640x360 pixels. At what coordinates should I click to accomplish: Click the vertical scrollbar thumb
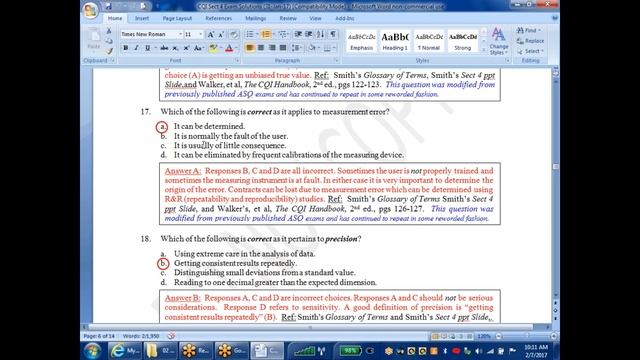(x=555, y=166)
